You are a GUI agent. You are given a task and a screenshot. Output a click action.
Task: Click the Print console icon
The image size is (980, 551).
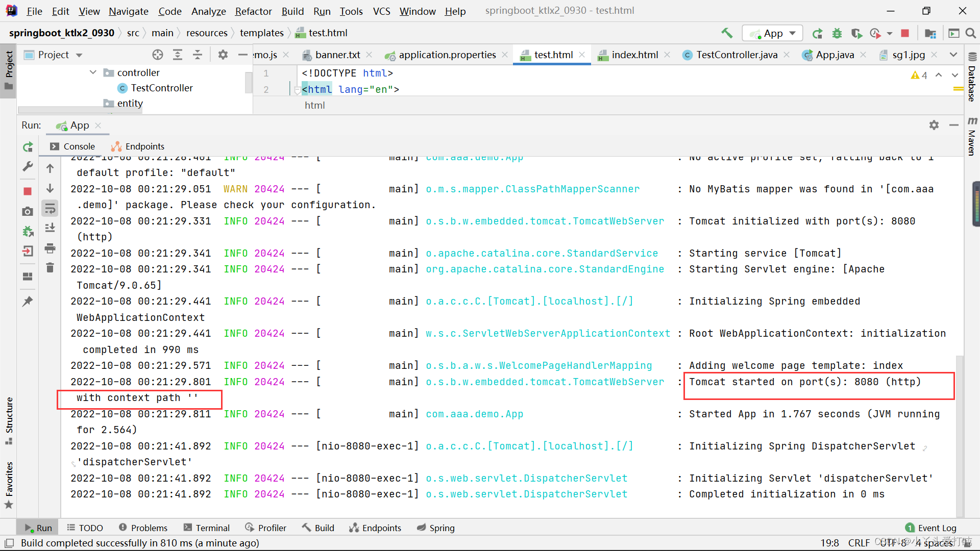pos(50,248)
